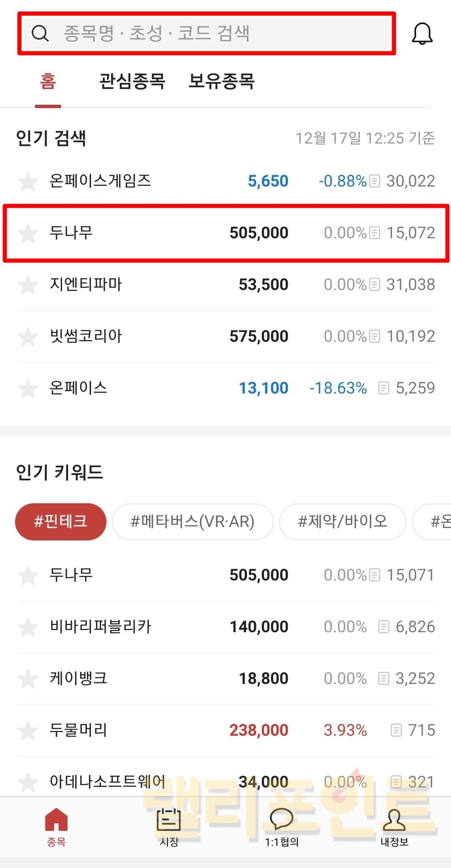Select the #핀테크 keyword chip

[61, 522]
